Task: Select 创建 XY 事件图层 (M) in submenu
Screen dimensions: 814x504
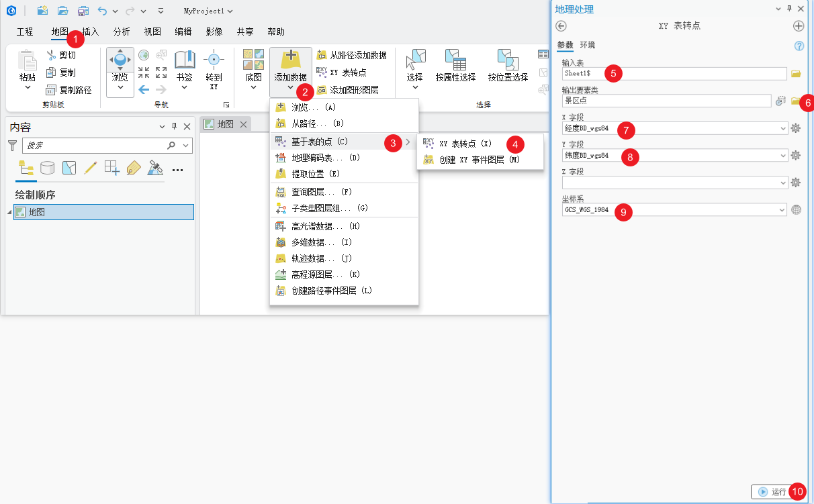Action: 480,160
